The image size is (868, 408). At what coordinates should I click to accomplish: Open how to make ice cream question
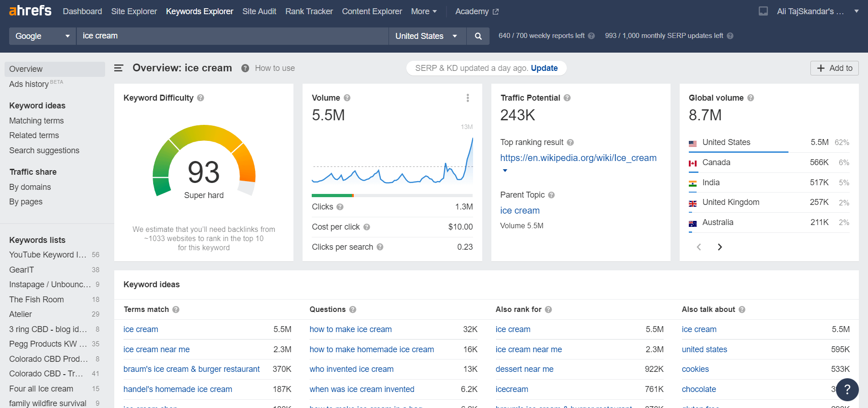[351, 329]
